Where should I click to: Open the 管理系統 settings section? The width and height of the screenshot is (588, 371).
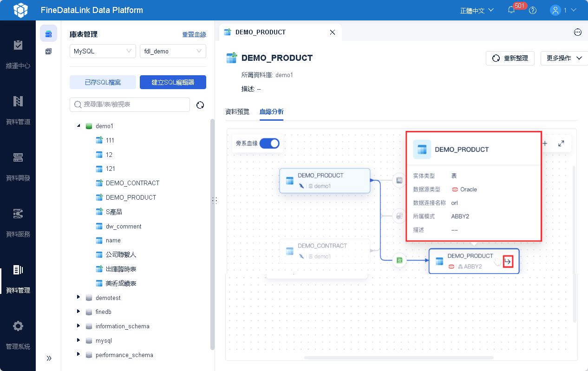18,335
